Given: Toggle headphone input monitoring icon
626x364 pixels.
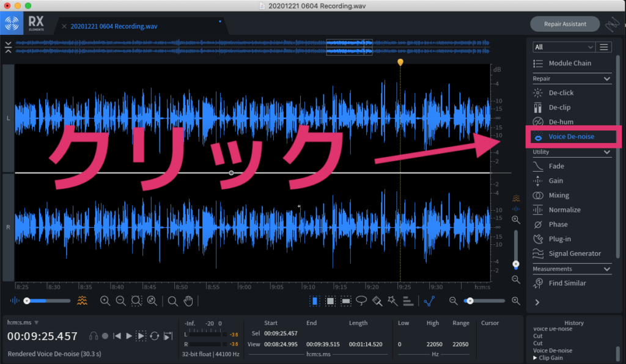Looking at the screenshot, I should pyautogui.click(x=94, y=336).
